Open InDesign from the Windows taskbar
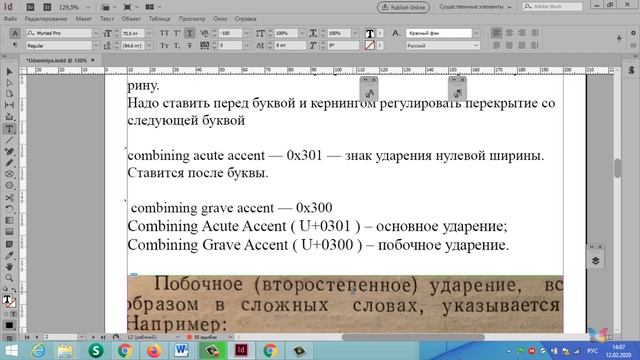 coord(241,351)
